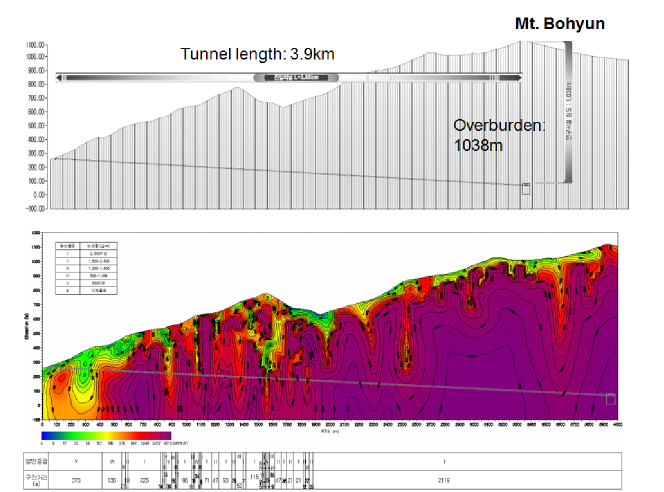Click the 'Overburden: 1038m' annotation
This screenshot has height=492, width=664.
(x=499, y=135)
